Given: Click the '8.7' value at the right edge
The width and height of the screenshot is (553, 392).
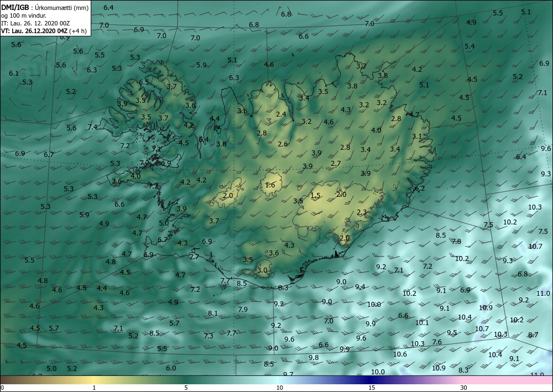Looking at the screenshot, I should click(533, 334).
